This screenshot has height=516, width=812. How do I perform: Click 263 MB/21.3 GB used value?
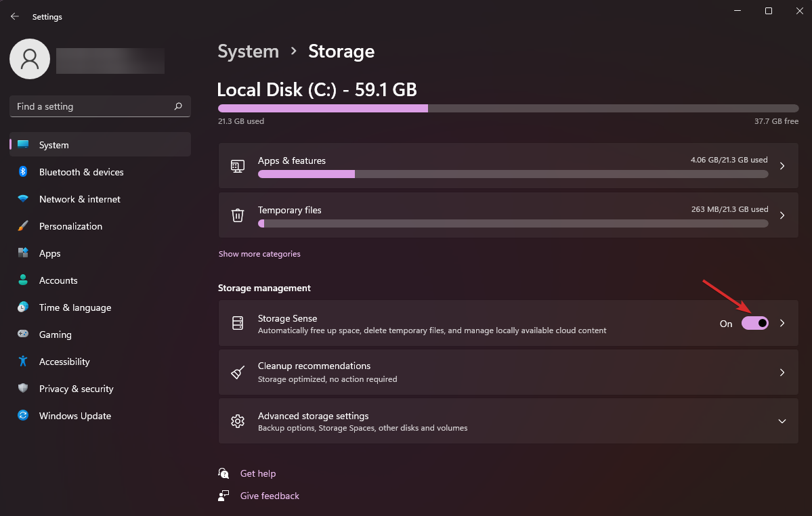coord(729,209)
